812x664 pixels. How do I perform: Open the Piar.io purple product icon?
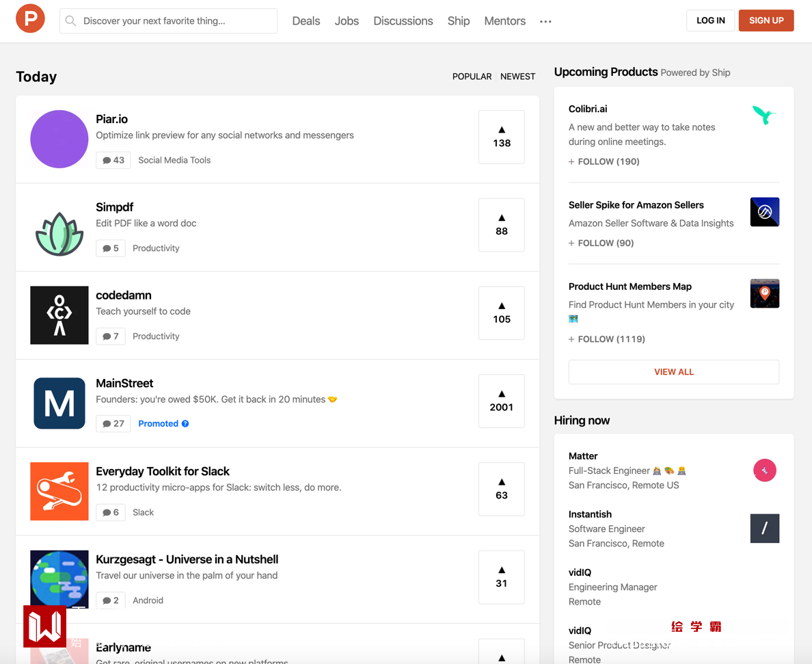coord(59,139)
